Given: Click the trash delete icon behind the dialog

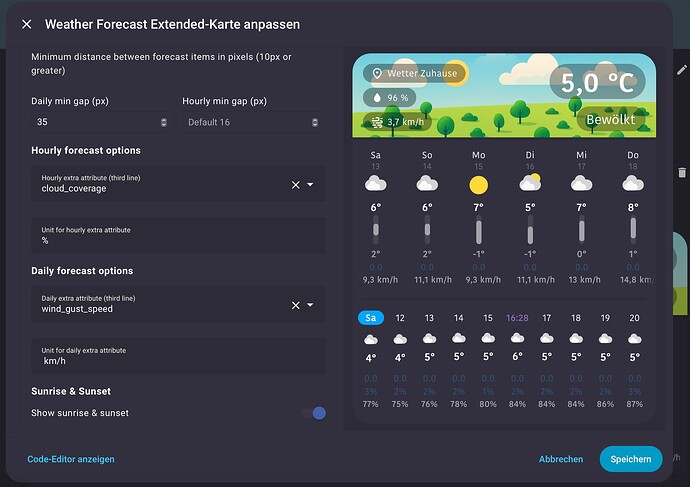Looking at the screenshot, I should 682,172.
